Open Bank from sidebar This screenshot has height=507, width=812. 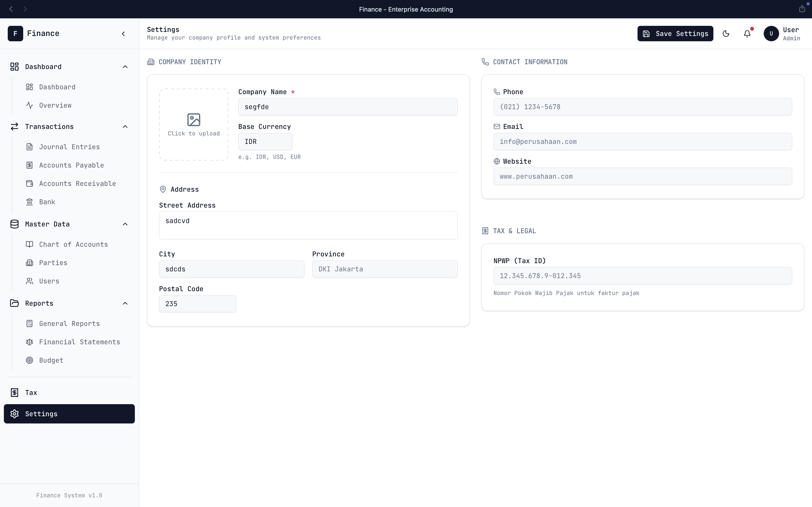[x=47, y=202]
